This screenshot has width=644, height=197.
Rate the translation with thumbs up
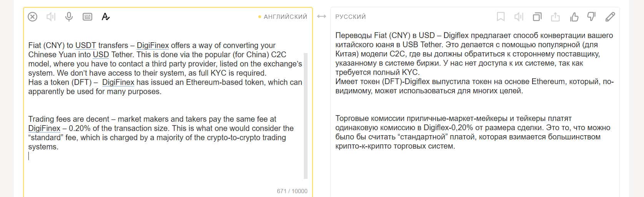point(574,17)
